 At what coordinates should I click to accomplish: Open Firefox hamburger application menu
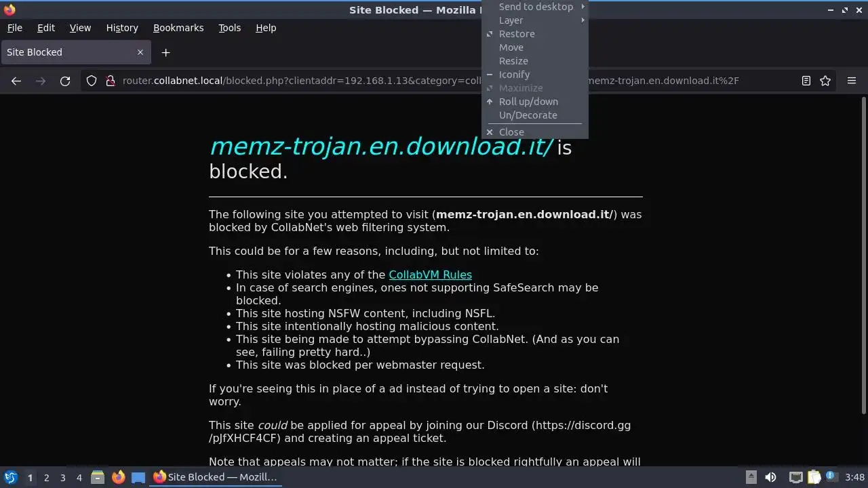pyautogui.click(x=852, y=81)
